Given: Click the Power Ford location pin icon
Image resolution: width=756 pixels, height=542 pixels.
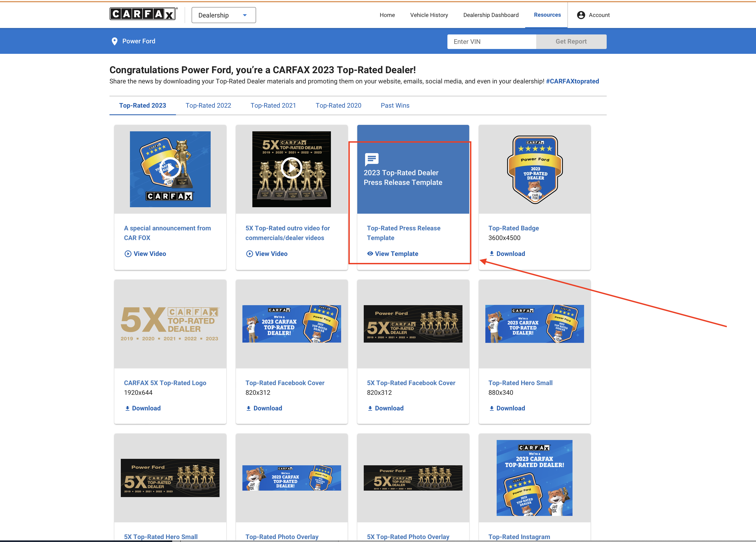Looking at the screenshot, I should [114, 41].
